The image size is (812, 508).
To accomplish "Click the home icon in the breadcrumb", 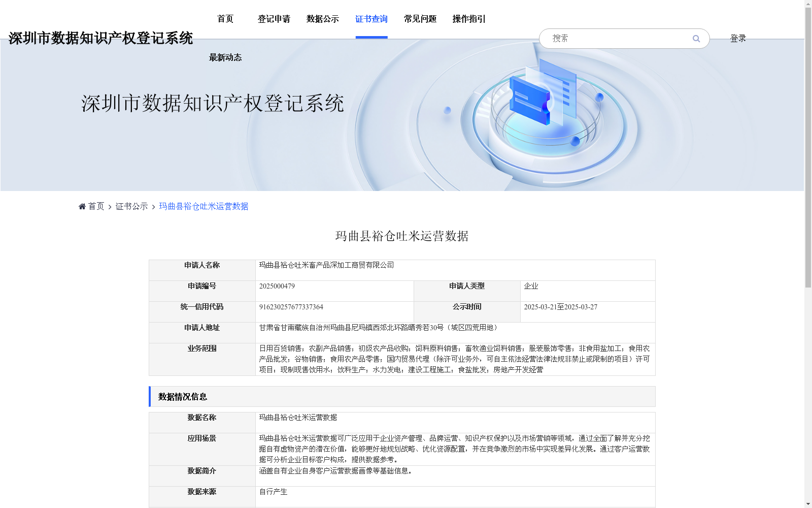I will pos(82,206).
